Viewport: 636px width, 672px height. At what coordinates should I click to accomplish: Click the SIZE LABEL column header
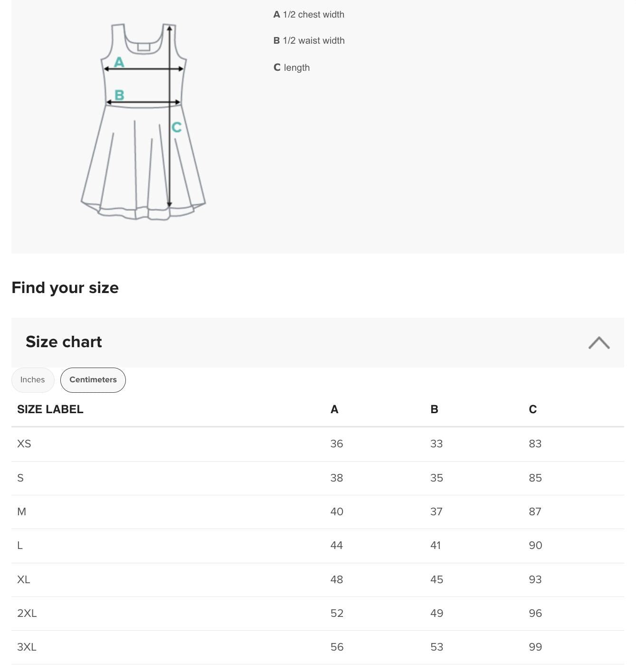(50, 409)
